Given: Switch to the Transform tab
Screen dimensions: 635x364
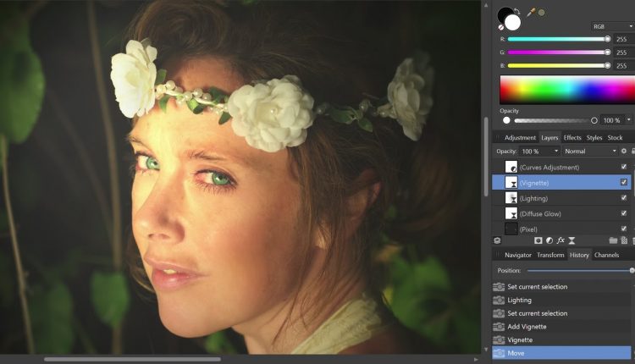Looking at the screenshot, I should (550, 255).
